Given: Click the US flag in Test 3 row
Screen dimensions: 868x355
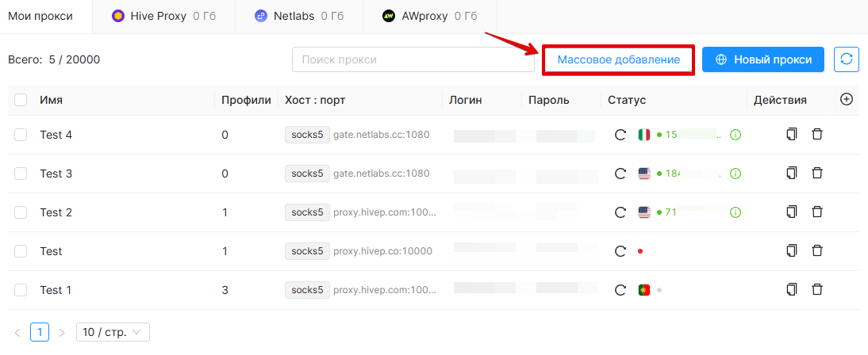Looking at the screenshot, I should coord(643,174).
